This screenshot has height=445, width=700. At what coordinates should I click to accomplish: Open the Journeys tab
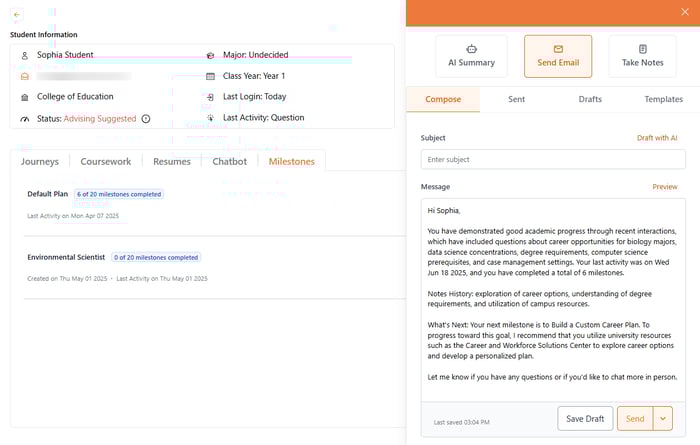40,162
